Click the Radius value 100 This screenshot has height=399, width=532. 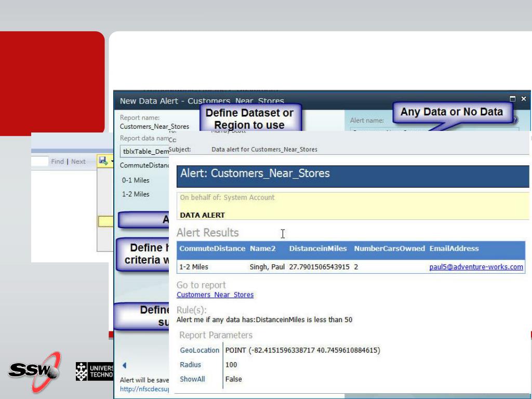(231, 365)
